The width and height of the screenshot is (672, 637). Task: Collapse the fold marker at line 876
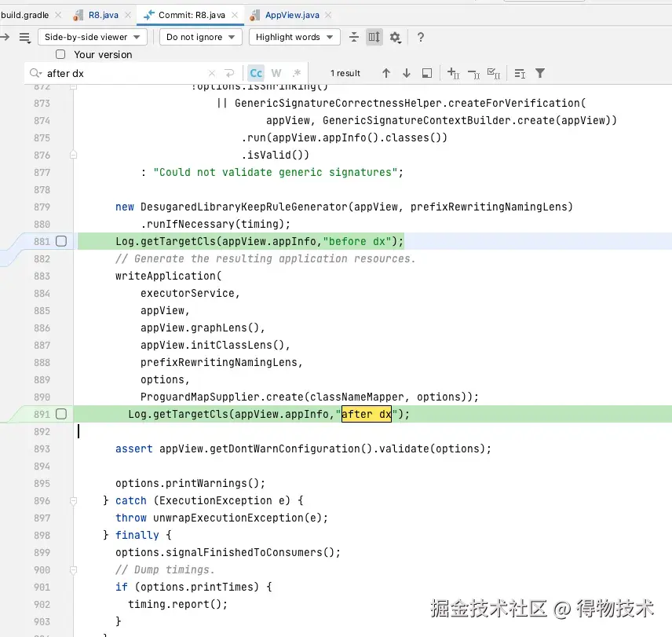click(73, 156)
